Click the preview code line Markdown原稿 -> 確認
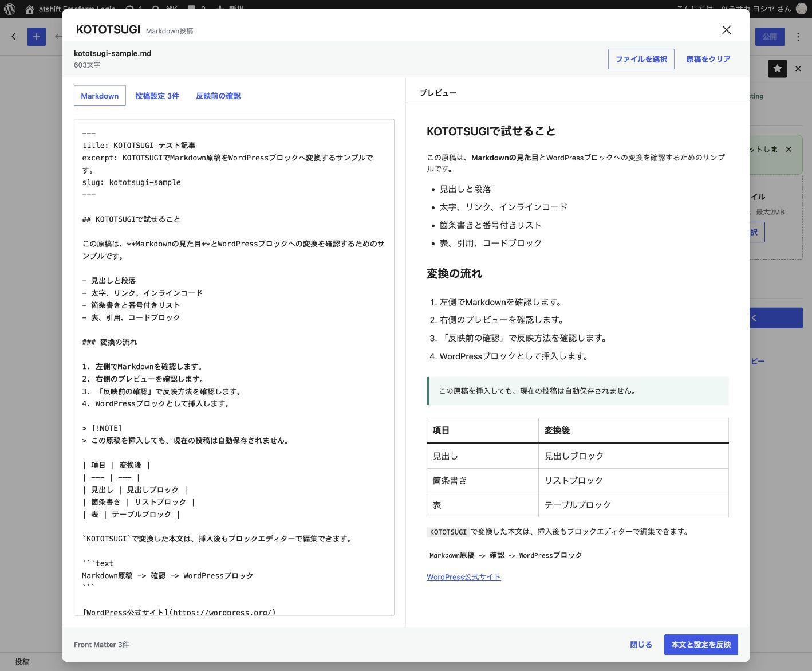 tap(506, 555)
